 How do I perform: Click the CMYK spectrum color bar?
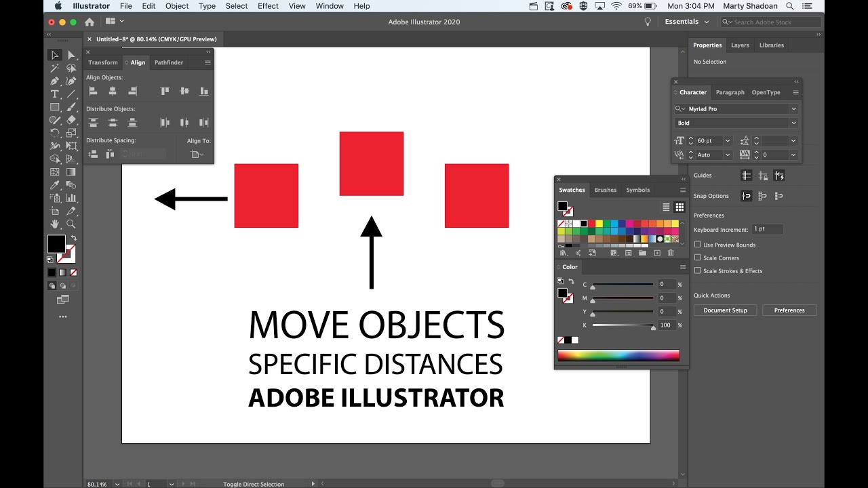(618, 355)
